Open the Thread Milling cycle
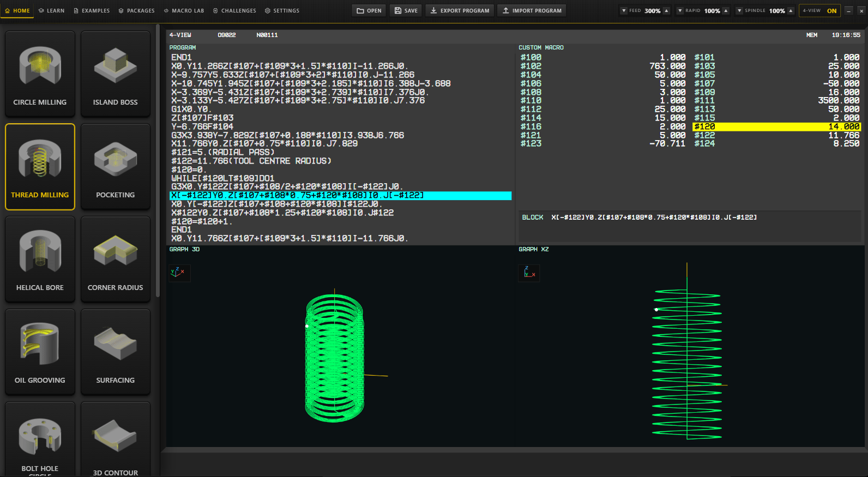Viewport: 868px width, 477px height. click(x=40, y=166)
